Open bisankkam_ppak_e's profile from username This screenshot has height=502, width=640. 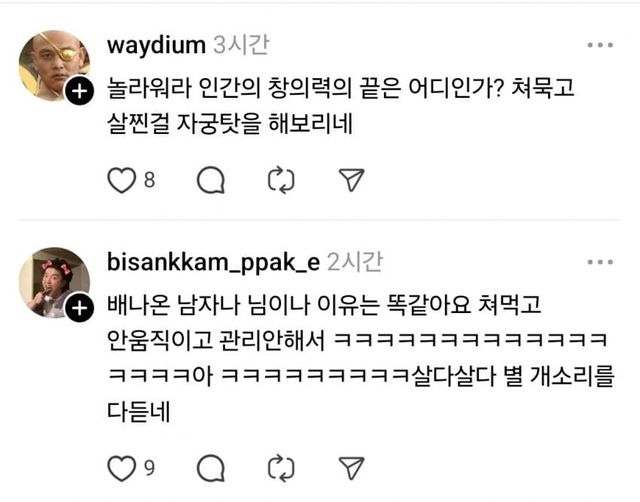213,262
